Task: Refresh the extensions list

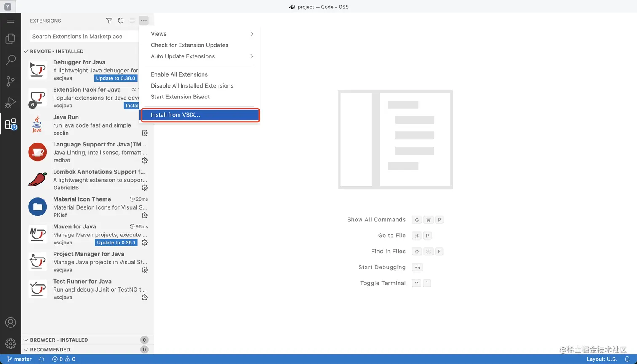Action: [x=120, y=21]
